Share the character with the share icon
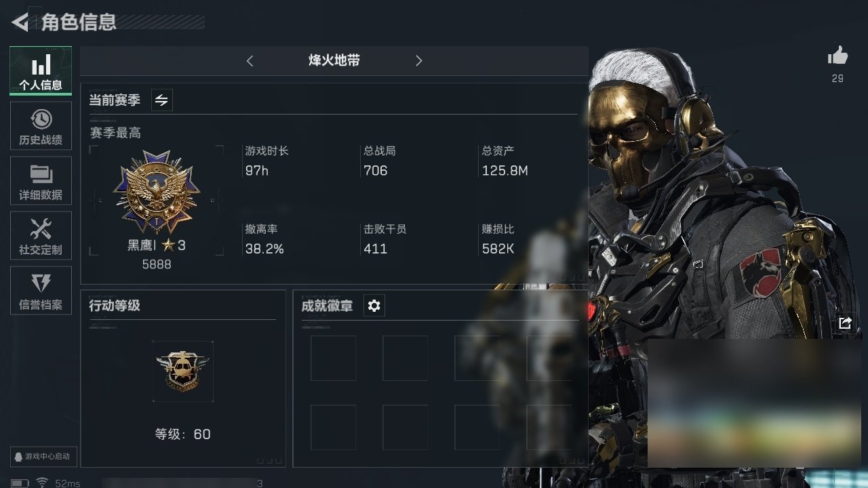This screenshot has height=488, width=868. (x=844, y=323)
